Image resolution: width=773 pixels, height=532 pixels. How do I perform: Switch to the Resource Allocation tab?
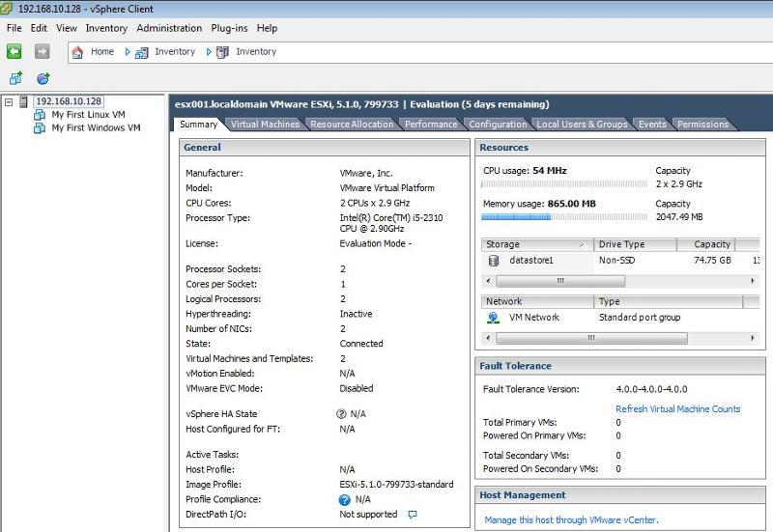click(352, 125)
